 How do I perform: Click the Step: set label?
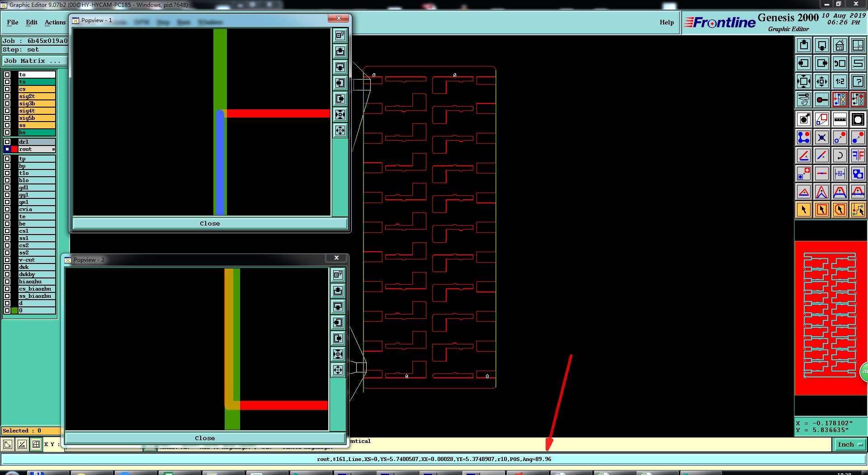coord(21,50)
